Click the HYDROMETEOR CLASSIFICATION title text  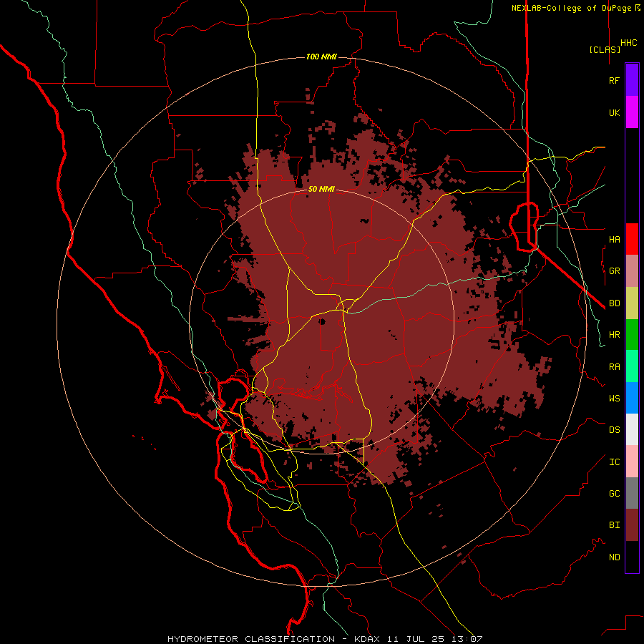pos(251,639)
